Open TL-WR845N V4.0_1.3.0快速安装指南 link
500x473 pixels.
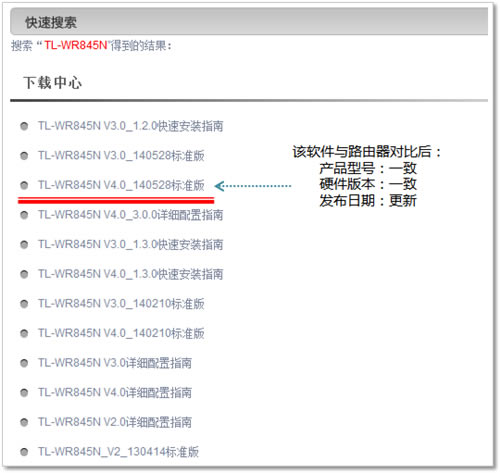(x=130, y=274)
